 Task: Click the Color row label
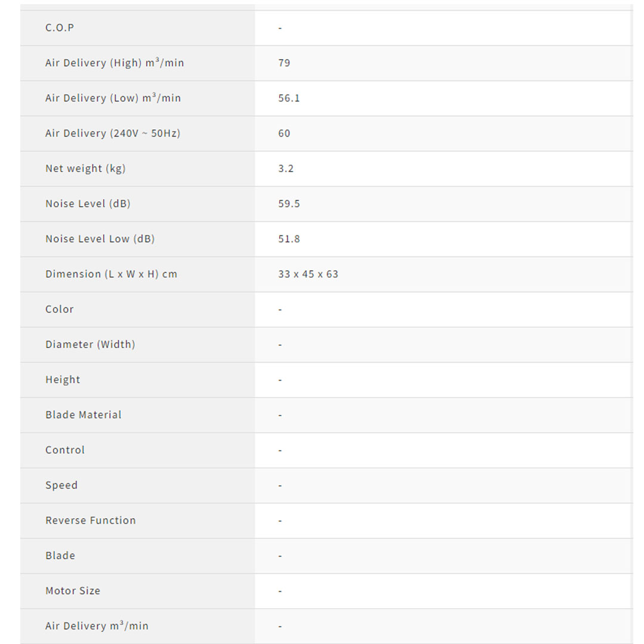point(60,309)
